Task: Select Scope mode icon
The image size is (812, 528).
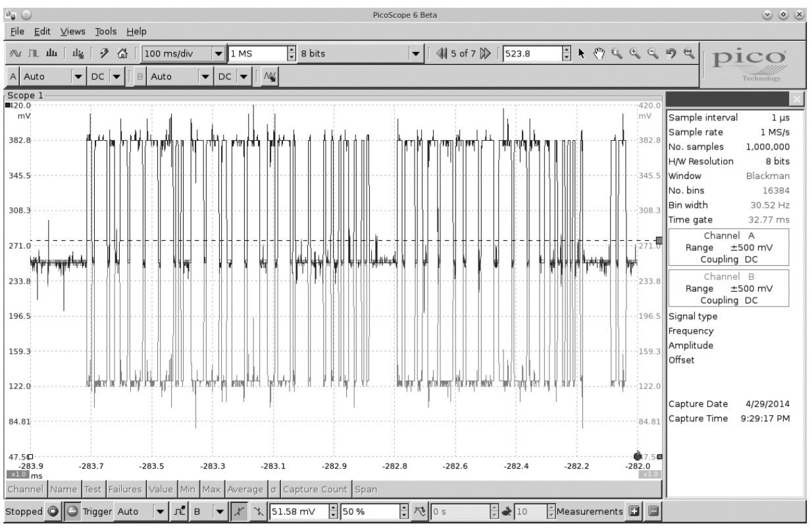Action: click(16, 53)
